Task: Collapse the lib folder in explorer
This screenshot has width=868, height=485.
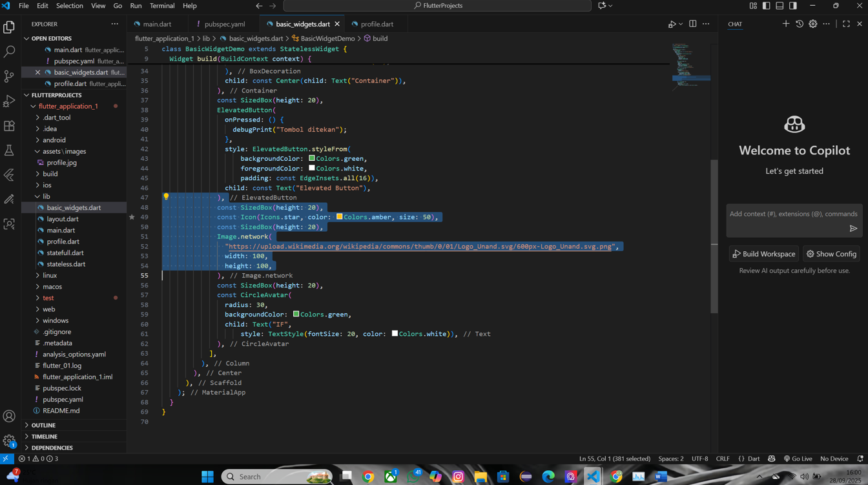Action: (46, 196)
